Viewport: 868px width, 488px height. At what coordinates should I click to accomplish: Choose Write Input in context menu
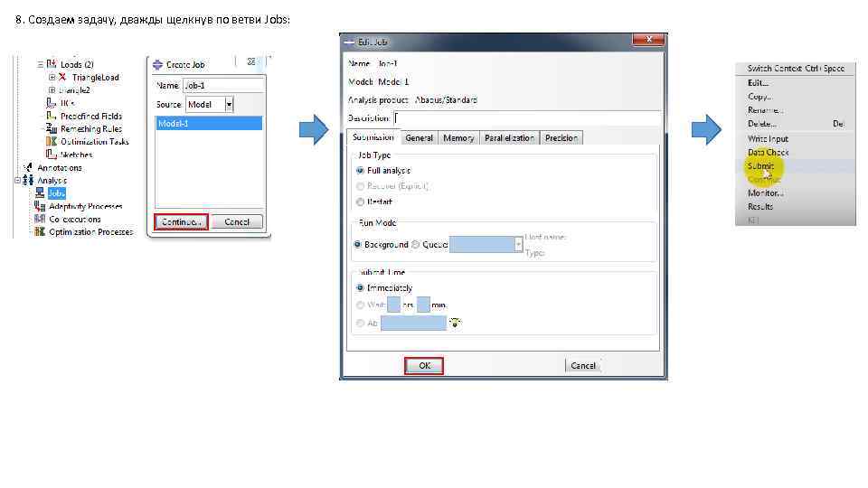796,138
